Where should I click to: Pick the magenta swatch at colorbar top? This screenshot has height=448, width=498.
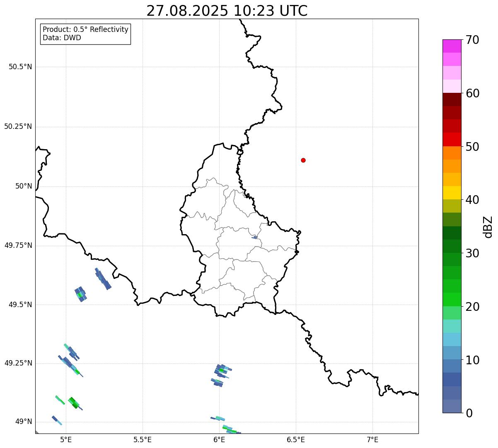click(452, 46)
